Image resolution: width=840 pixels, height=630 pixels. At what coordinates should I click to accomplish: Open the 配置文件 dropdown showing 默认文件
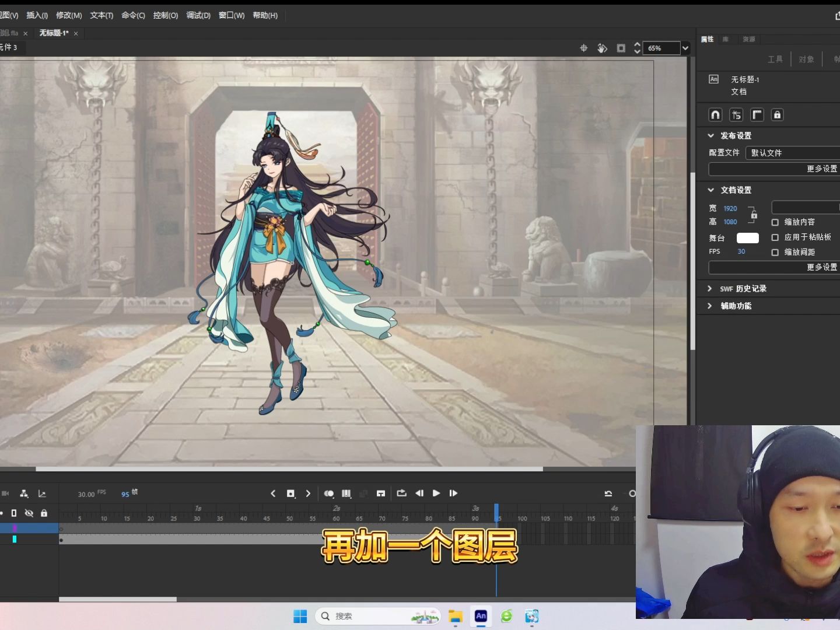(793, 153)
